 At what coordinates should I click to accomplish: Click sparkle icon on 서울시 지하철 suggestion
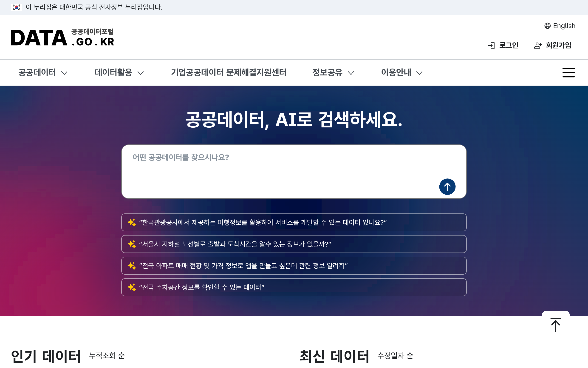[x=132, y=244]
